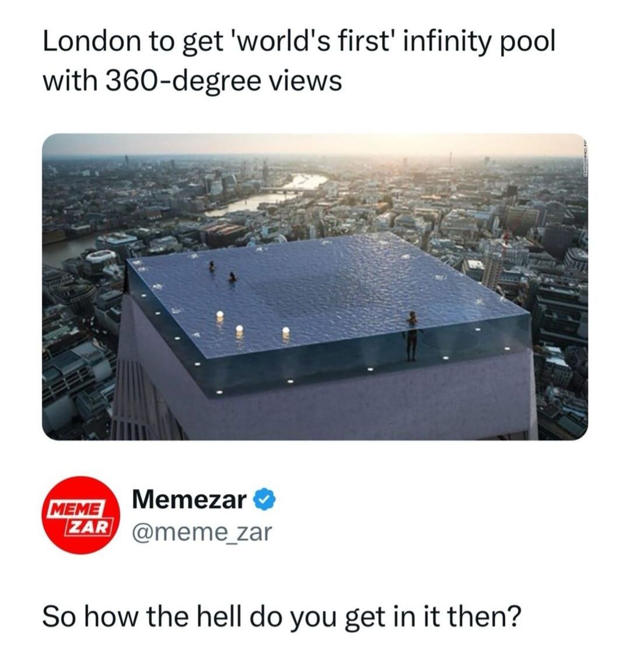Enlarge the rooftop infinity pool photo

315,287
